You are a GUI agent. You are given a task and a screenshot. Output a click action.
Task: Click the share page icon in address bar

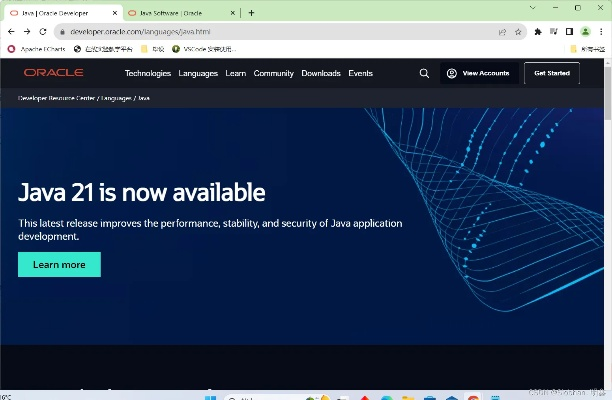pyautogui.click(x=502, y=32)
